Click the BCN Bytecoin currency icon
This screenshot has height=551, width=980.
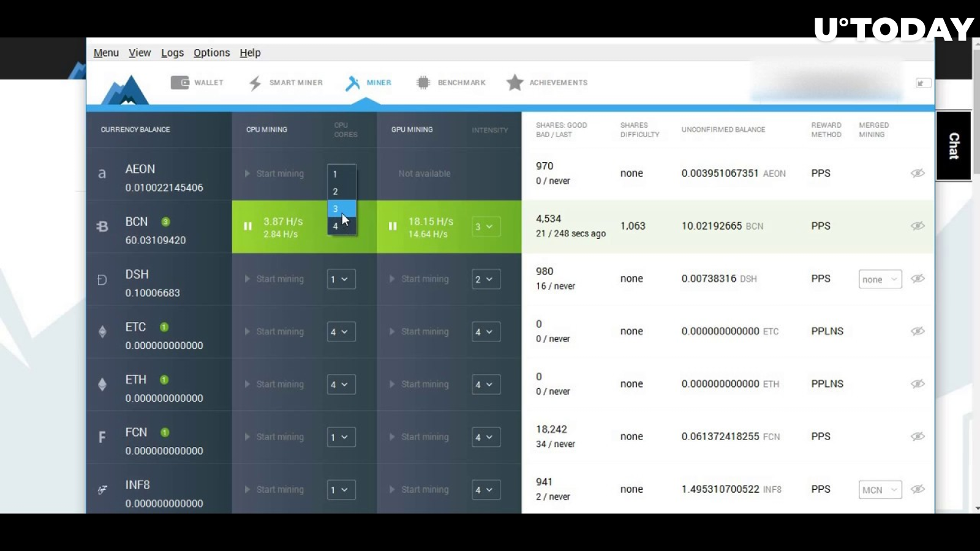102,227
